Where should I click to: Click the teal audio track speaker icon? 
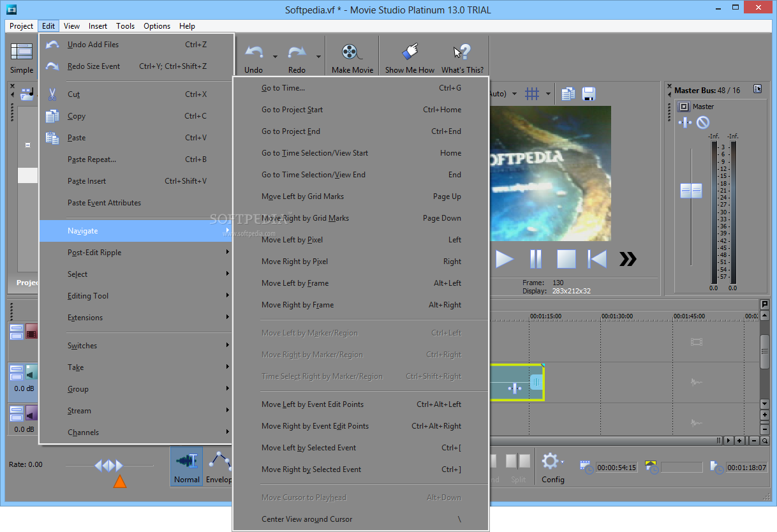(31, 373)
